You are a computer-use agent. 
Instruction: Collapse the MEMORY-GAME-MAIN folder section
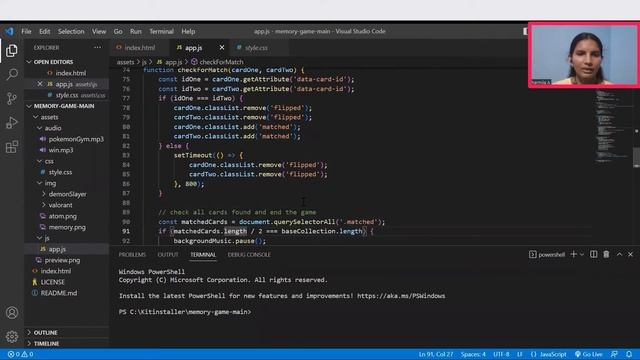pos(64,106)
